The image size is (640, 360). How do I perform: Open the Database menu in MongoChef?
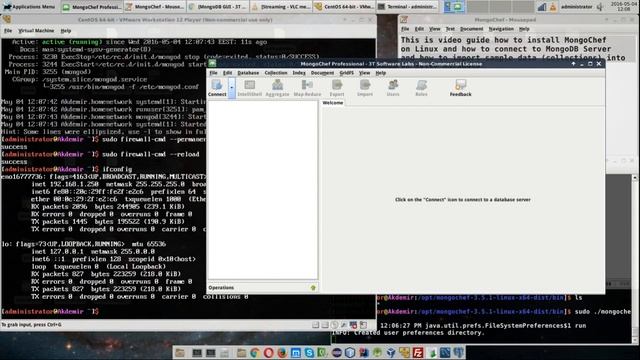(248, 73)
